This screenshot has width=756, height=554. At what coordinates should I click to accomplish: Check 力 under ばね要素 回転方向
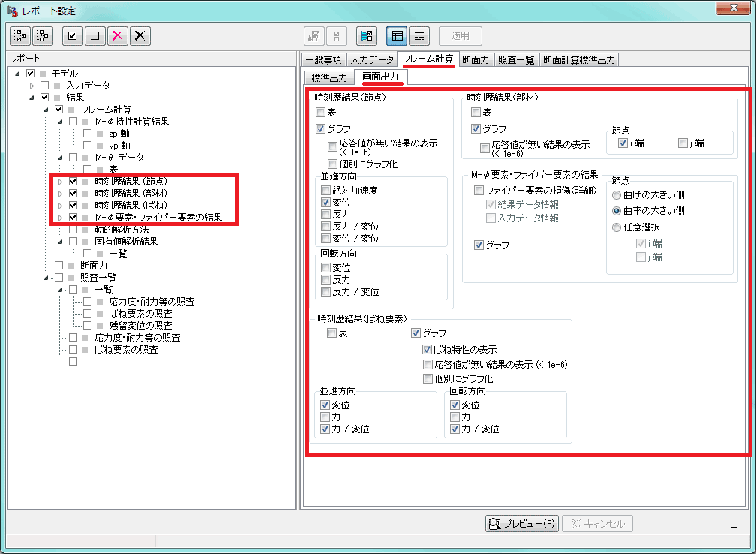[454, 417]
